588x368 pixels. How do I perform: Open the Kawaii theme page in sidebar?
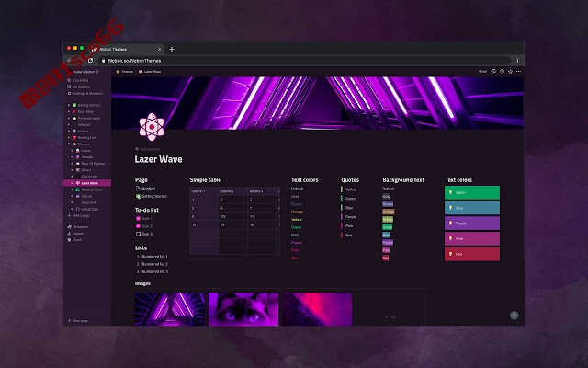tap(85, 151)
